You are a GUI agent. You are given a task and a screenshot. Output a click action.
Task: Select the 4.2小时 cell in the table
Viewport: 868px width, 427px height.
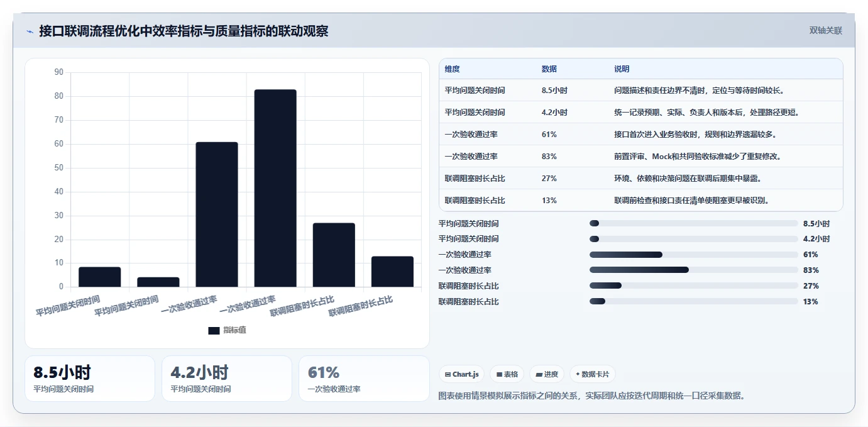[x=554, y=113]
